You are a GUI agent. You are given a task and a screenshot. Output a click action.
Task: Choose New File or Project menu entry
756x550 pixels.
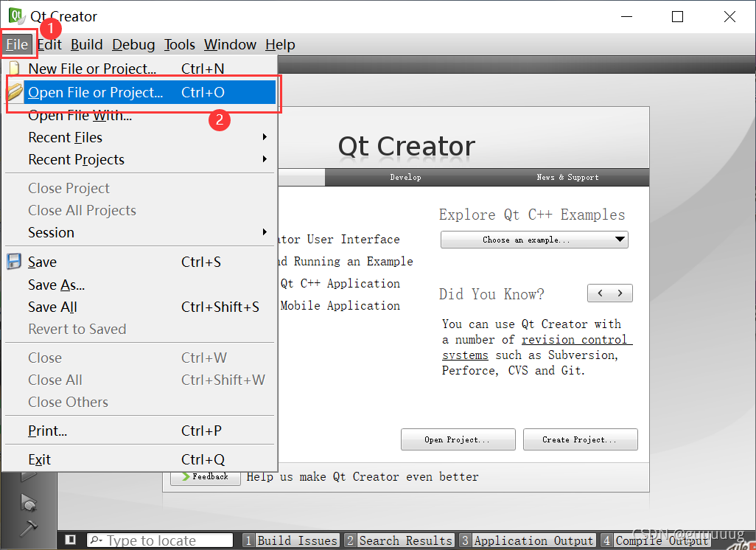pyautogui.click(x=140, y=68)
